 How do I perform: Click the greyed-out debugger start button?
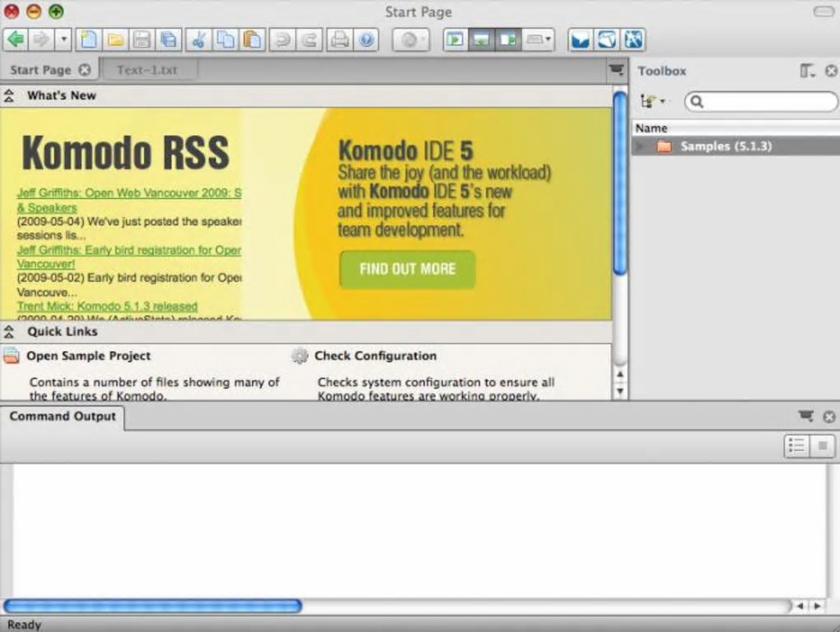[x=410, y=39]
